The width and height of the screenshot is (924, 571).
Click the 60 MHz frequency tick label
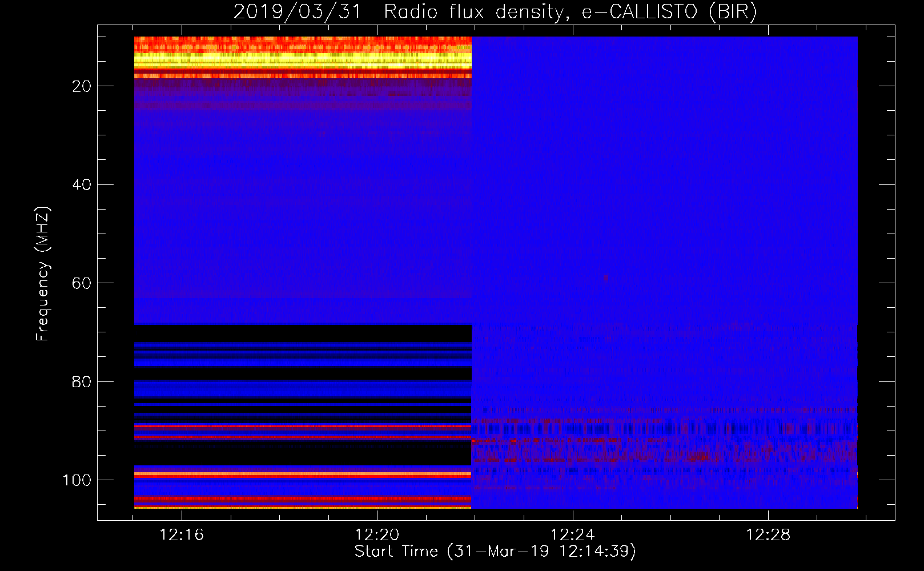pyautogui.click(x=82, y=283)
